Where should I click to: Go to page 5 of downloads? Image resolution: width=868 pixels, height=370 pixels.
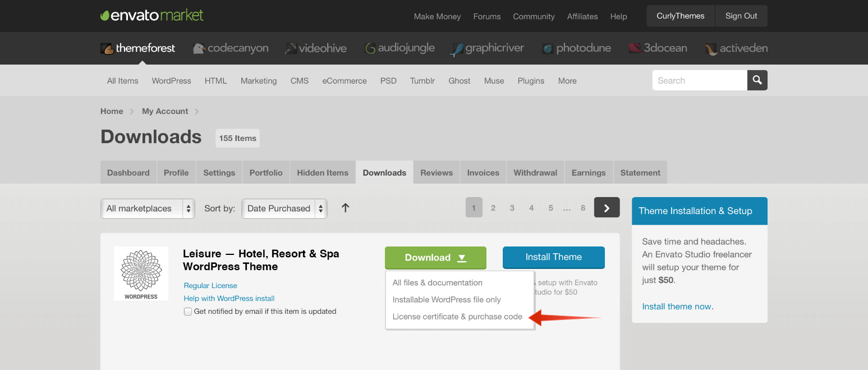click(550, 208)
